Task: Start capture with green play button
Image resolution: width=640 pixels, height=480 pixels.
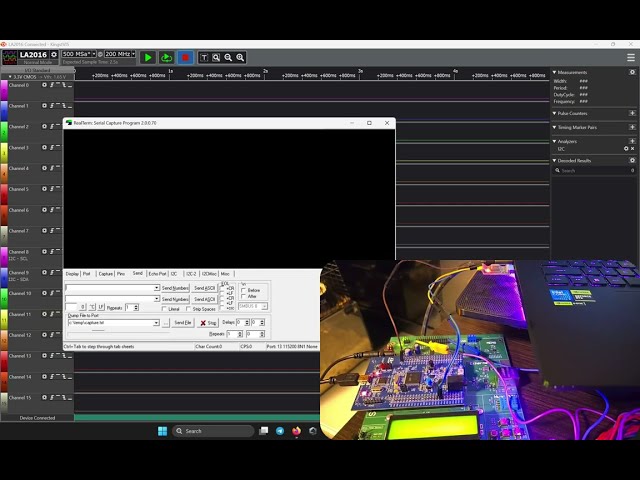Action: click(148, 58)
